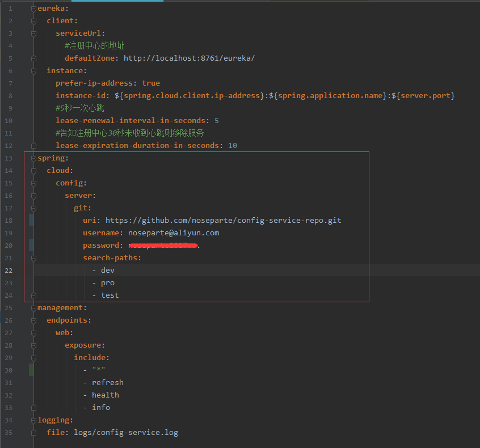Collapse the search-paths fold marker
The height and width of the screenshot is (448, 480).
[33, 258]
